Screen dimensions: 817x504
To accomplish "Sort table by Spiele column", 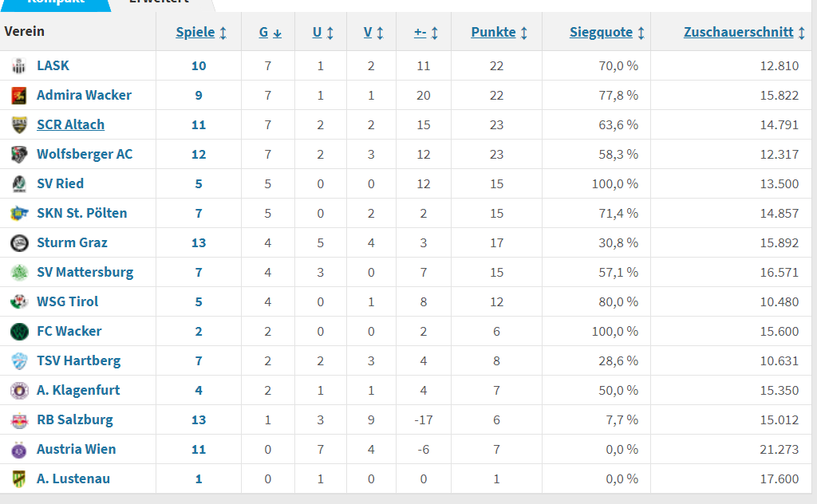I will click(x=201, y=32).
